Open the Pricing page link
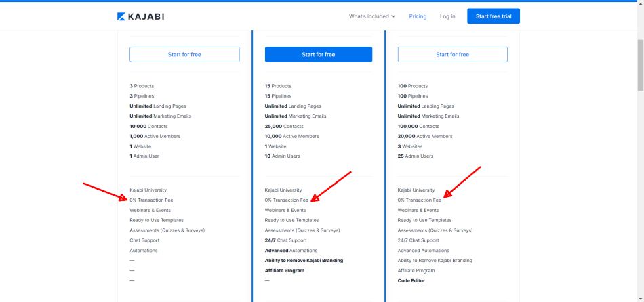This screenshot has width=644, height=302. pyautogui.click(x=418, y=16)
